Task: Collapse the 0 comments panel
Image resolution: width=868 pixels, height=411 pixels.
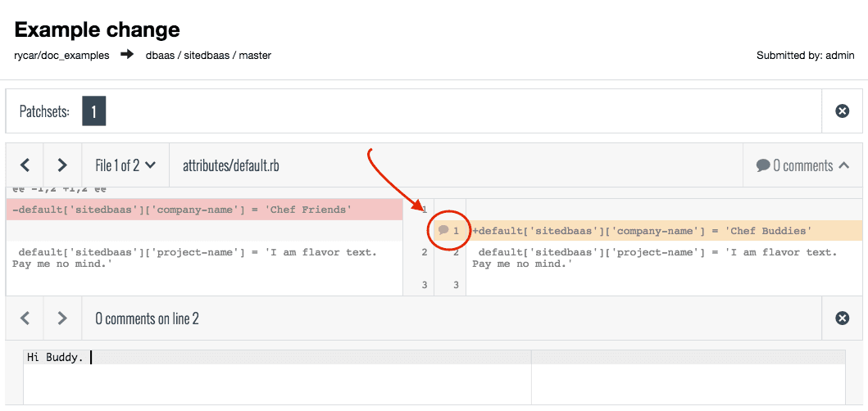Action: click(x=843, y=165)
